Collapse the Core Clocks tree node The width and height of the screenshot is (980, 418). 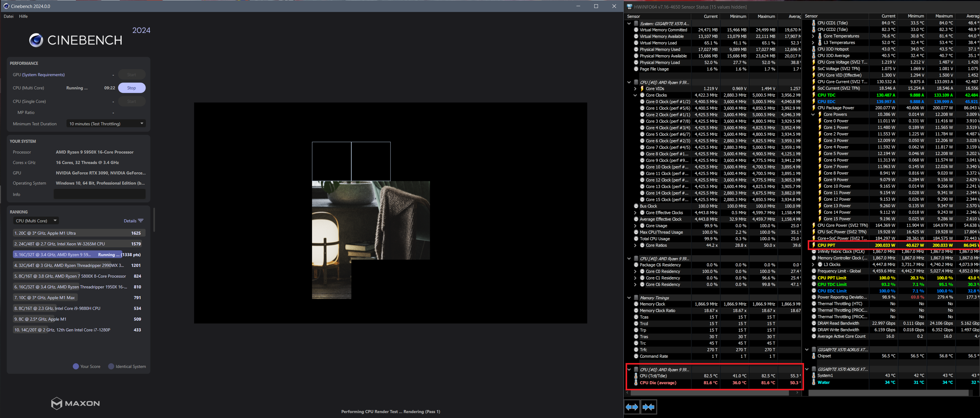[x=635, y=95]
